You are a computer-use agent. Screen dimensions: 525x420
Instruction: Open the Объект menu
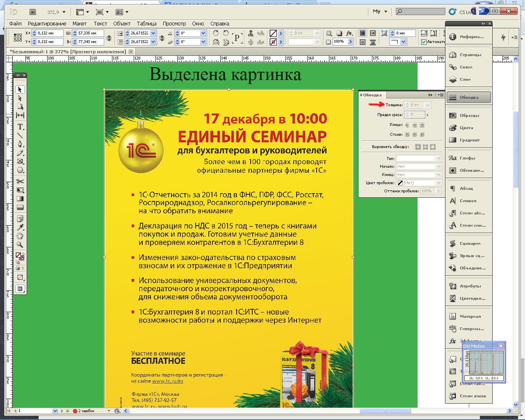(x=122, y=24)
